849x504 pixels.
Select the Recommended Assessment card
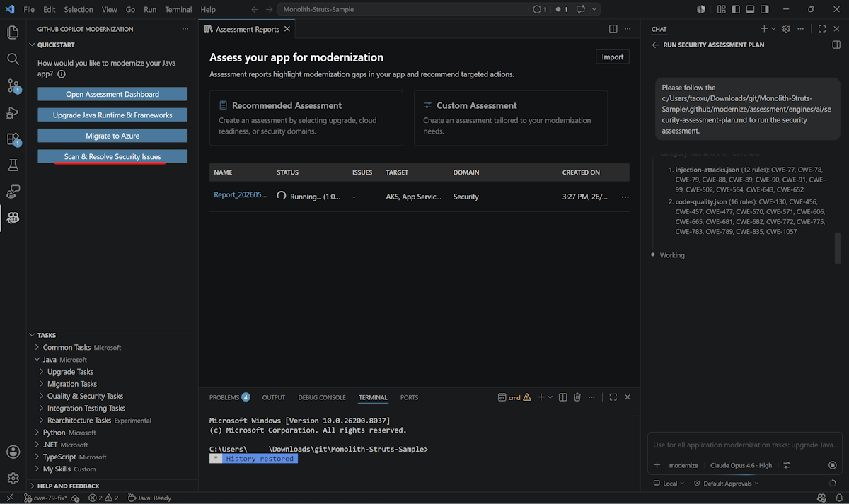[306, 117]
